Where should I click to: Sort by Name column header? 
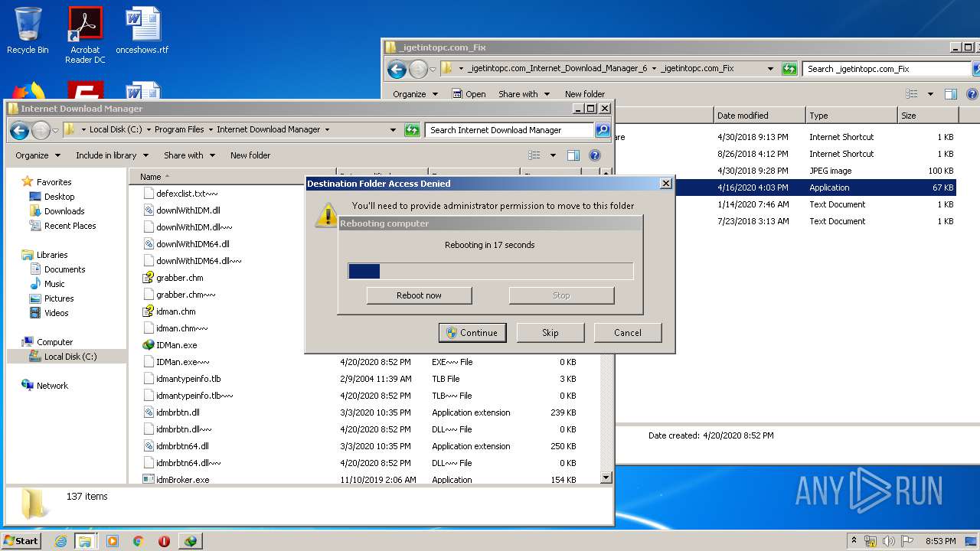pos(150,177)
